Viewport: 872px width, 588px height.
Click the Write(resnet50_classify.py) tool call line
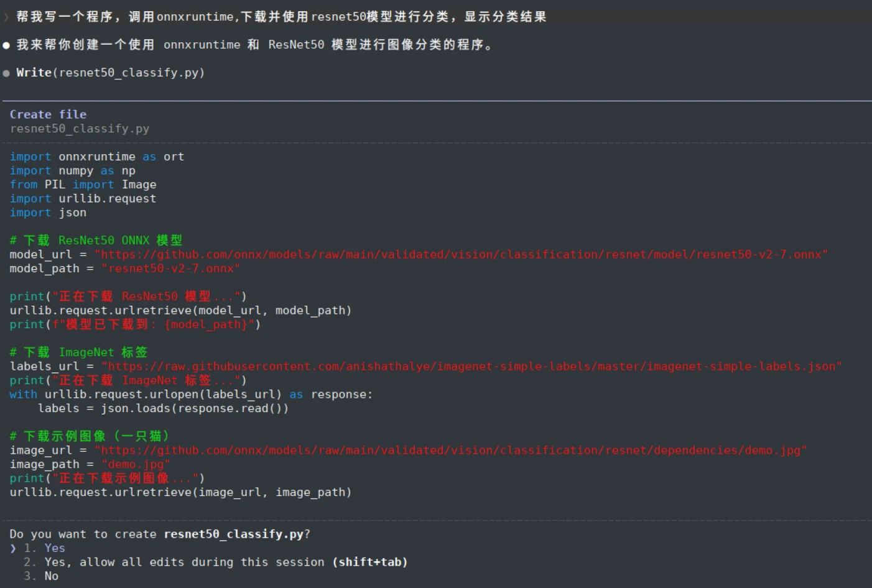(110, 73)
